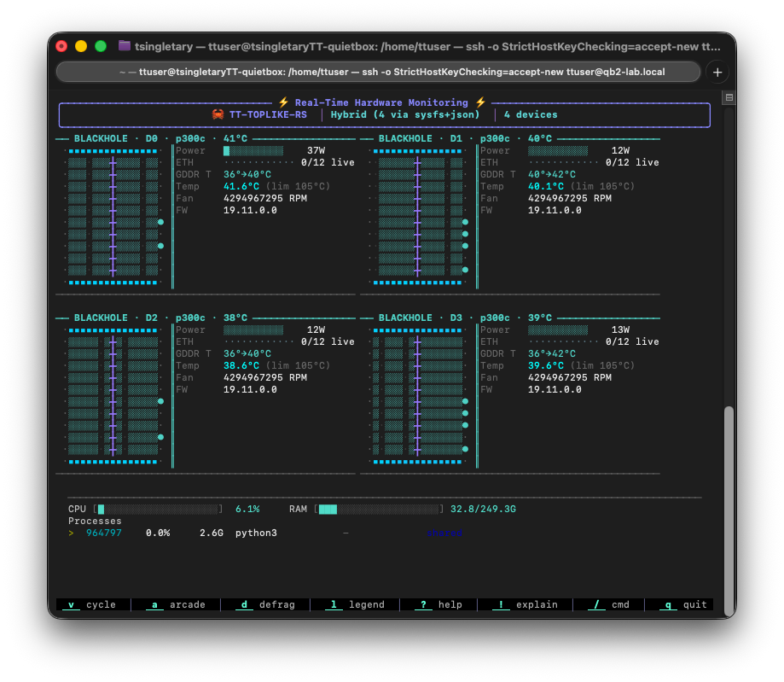Click 'Real-Time Hardware Monitoring' heading

381,102
